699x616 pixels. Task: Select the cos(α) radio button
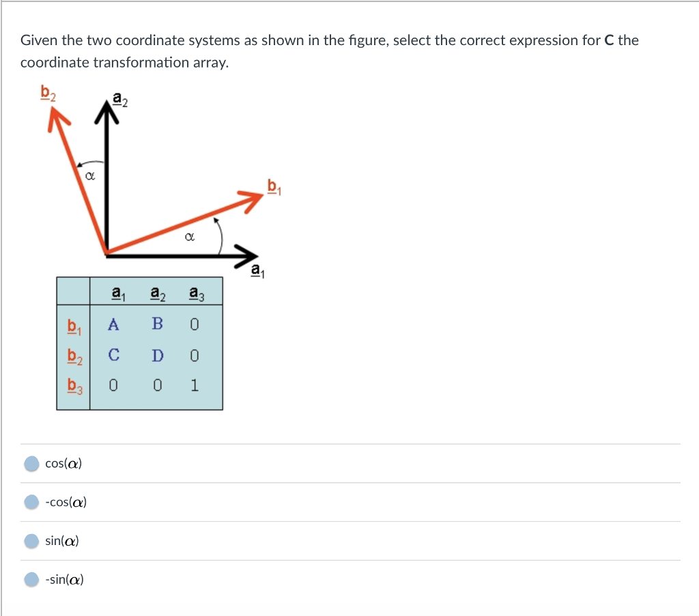point(31,463)
